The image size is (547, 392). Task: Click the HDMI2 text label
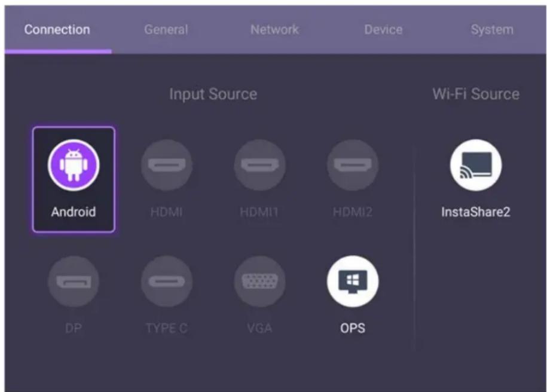[x=353, y=212]
